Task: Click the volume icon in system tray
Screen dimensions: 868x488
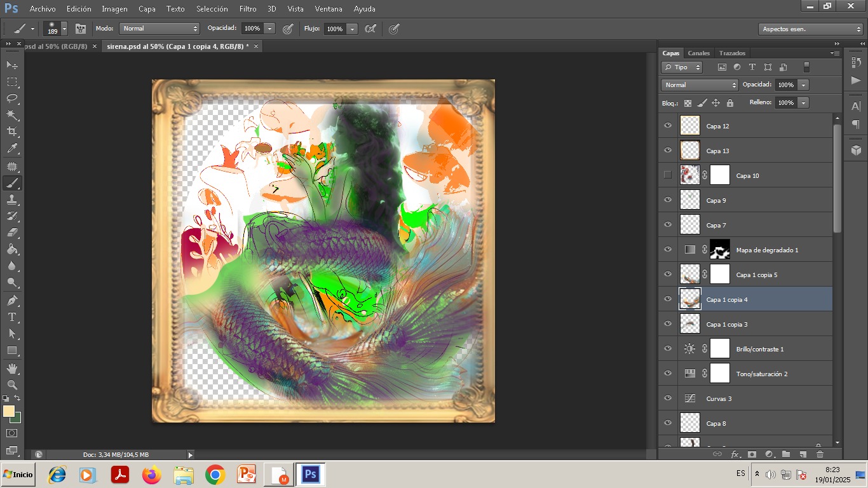Action: pyautogui.click(x=770, y=475)
